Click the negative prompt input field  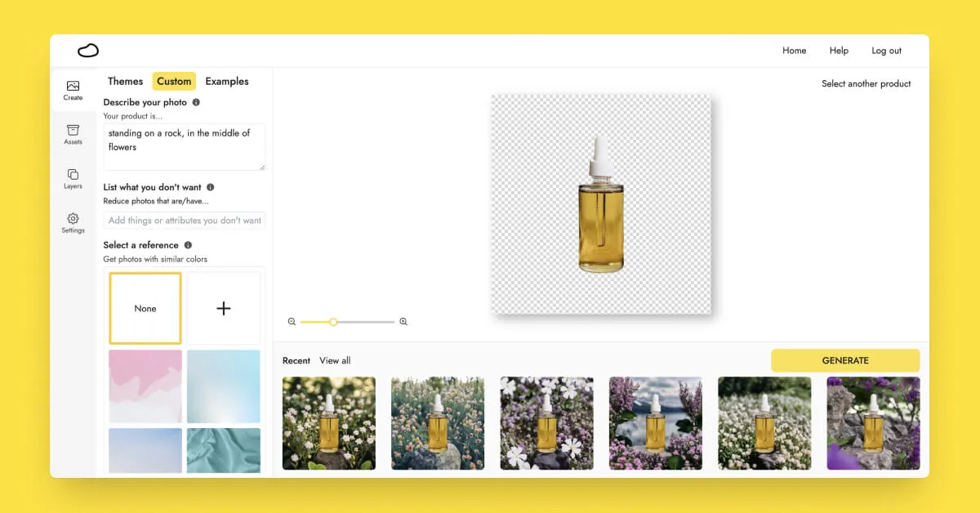point(185,221)
